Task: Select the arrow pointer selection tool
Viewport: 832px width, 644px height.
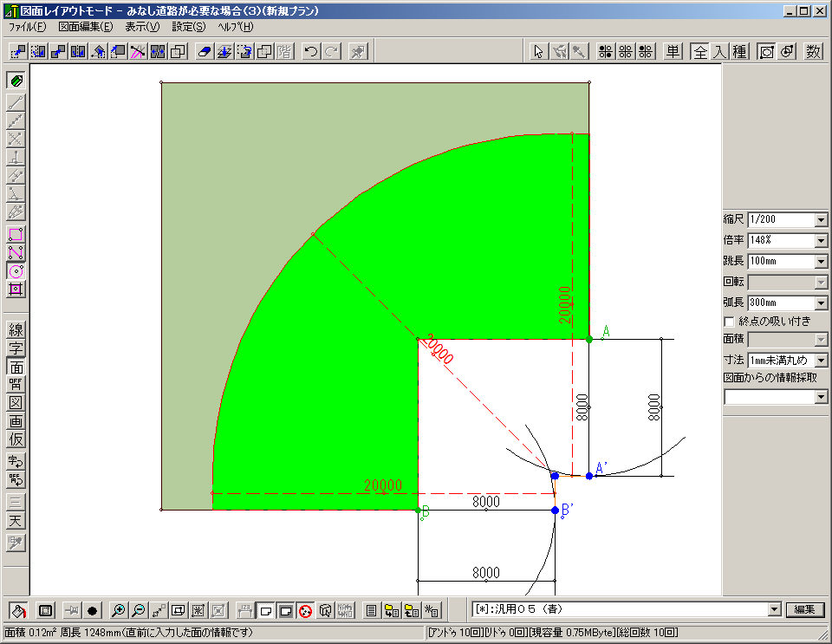Action: [538, 51]
